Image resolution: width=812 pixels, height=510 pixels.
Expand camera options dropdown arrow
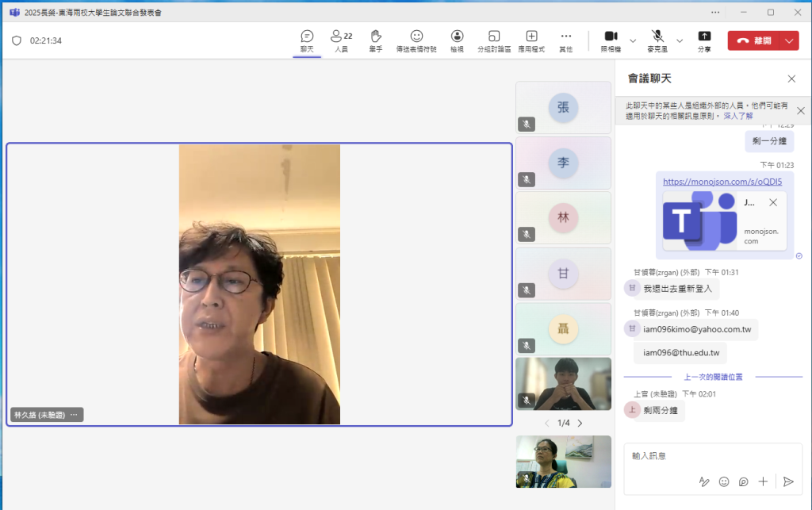click(633, 41)
